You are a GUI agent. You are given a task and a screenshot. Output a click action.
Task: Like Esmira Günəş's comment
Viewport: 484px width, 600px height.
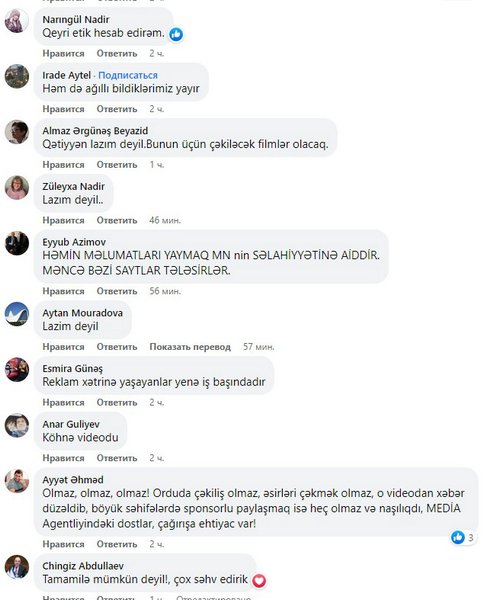[x=63, y=403]
